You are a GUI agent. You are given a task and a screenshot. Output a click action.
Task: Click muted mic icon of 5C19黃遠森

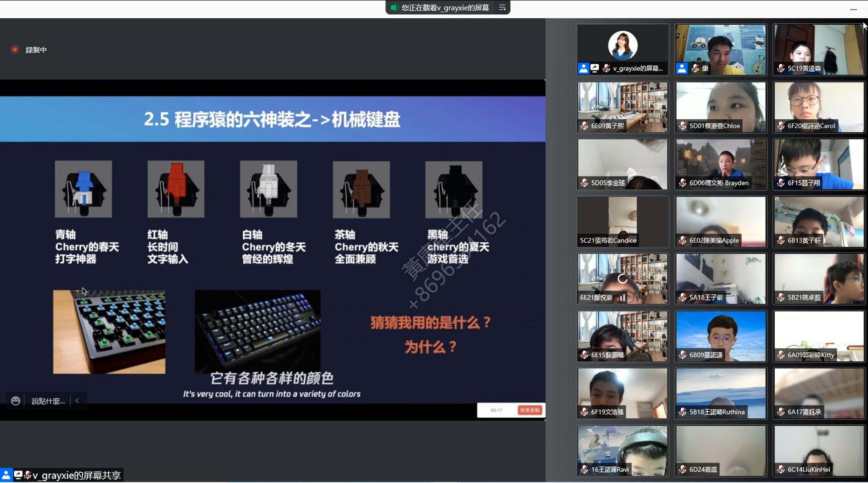point(781,68)
